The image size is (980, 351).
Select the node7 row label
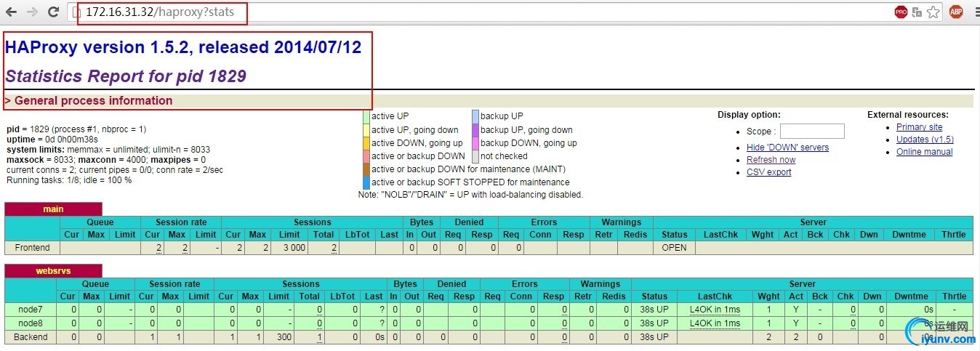click(x=31, y=310)
